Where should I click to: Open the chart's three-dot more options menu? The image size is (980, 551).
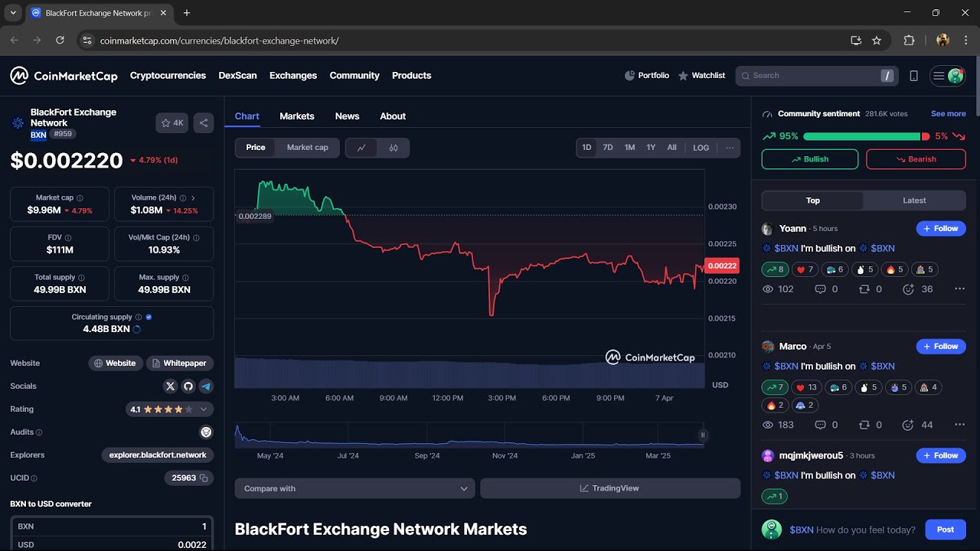(x=730, y=148)
